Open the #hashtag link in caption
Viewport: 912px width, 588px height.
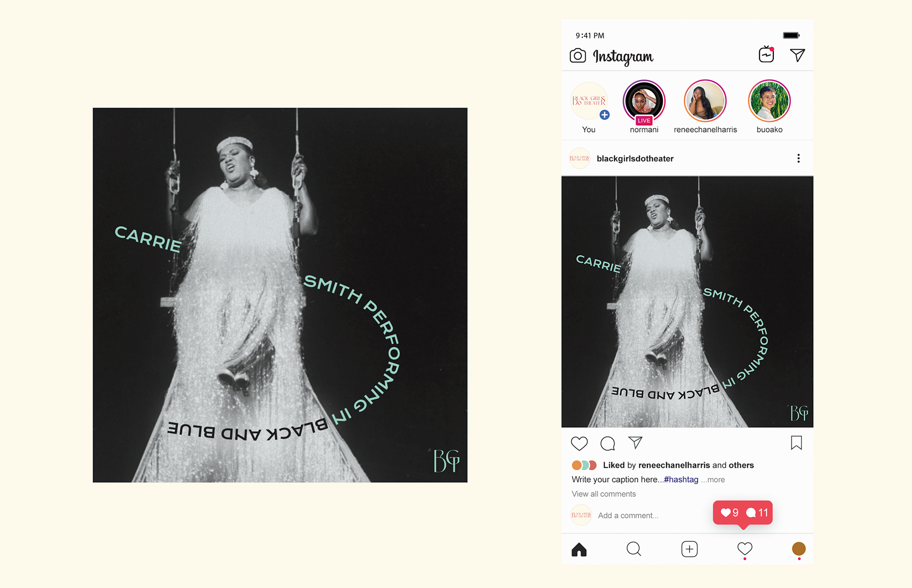pyautogui.click(x=681, y=480)
